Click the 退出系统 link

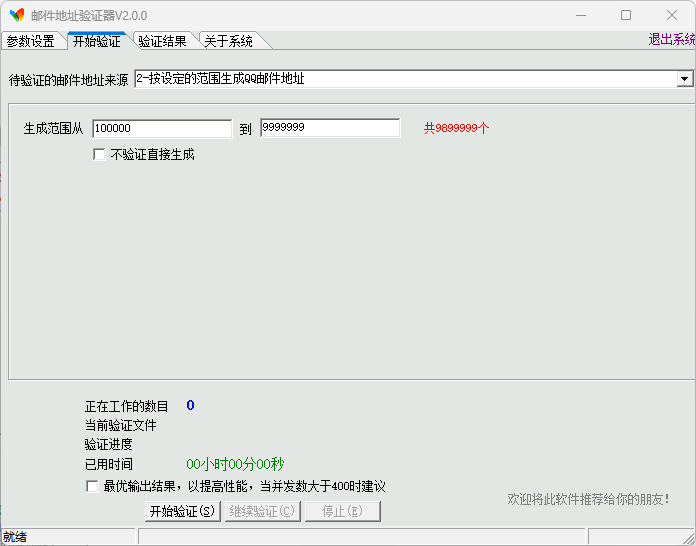click(x=672, y=40)
